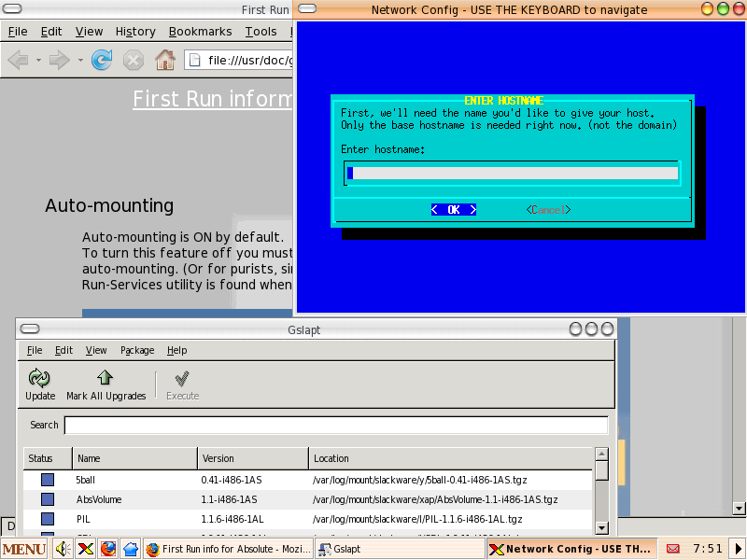Image resolution: width=747 pixels, height=560 pixels.
Task: Click Mark All Upgrades arrow icon
Action: pyautogui.click(x=105, y=378)
